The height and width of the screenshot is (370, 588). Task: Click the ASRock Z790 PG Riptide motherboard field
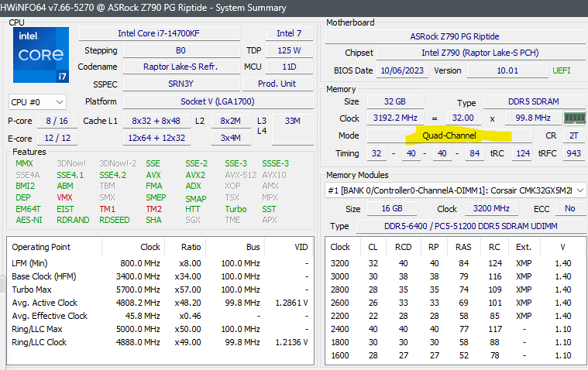click(454, 36)
